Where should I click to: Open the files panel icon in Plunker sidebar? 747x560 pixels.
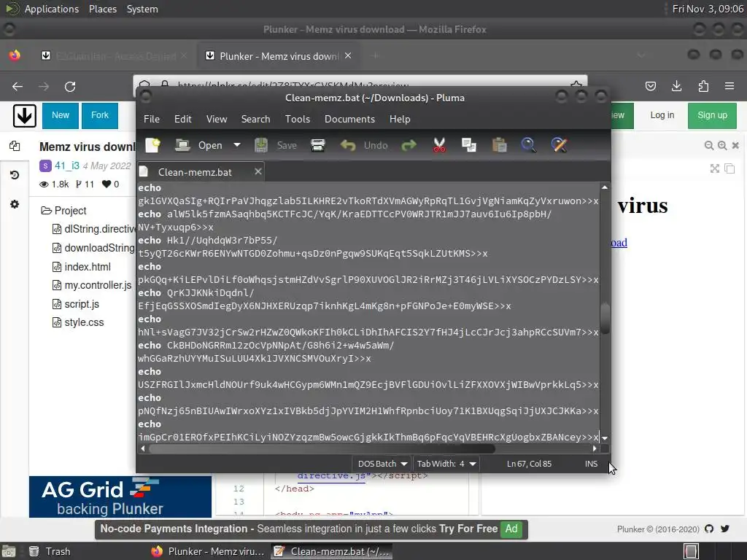[15, 146]
